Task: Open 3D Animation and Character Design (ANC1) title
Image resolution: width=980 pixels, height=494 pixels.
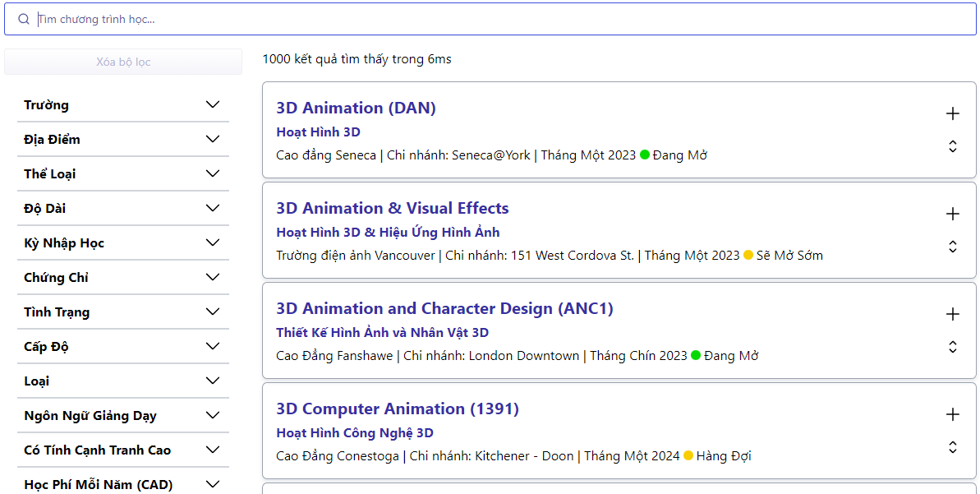Action: coord(444,308)
